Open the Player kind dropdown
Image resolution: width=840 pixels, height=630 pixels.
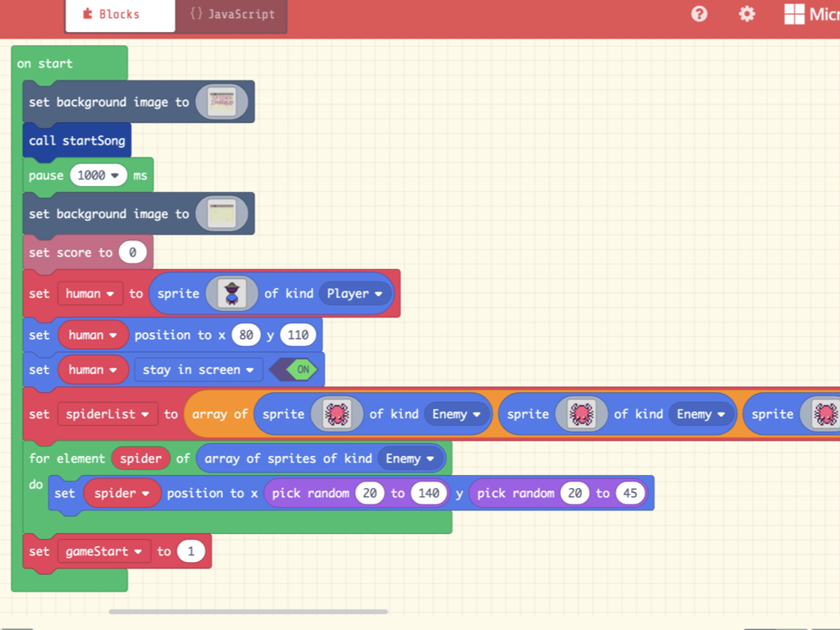[354, 294]
